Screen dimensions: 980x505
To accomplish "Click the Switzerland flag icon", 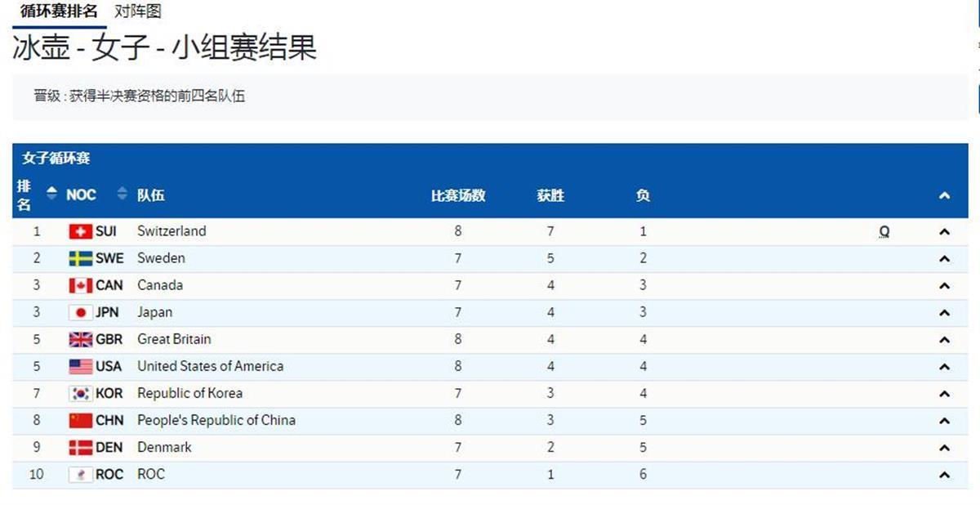I will coord(80,231).
